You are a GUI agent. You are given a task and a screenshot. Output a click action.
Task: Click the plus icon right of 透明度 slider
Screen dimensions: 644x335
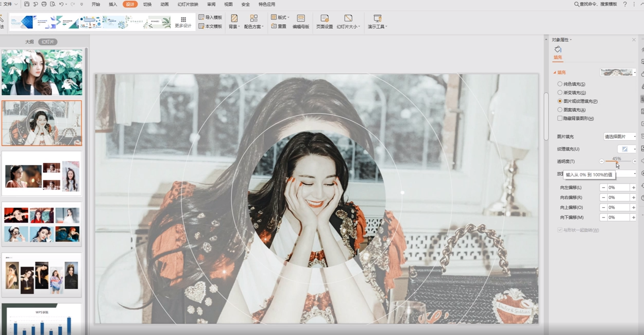coord(634,161)
